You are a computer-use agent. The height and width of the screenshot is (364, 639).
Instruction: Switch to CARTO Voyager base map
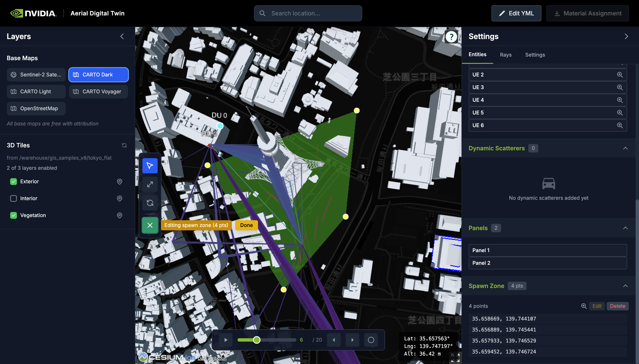tap(99, 91)
